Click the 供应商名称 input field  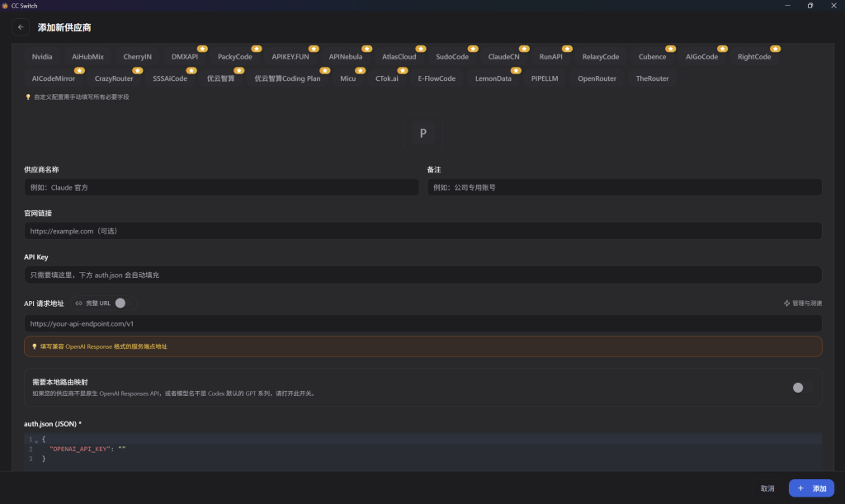[x=221, y=187]
